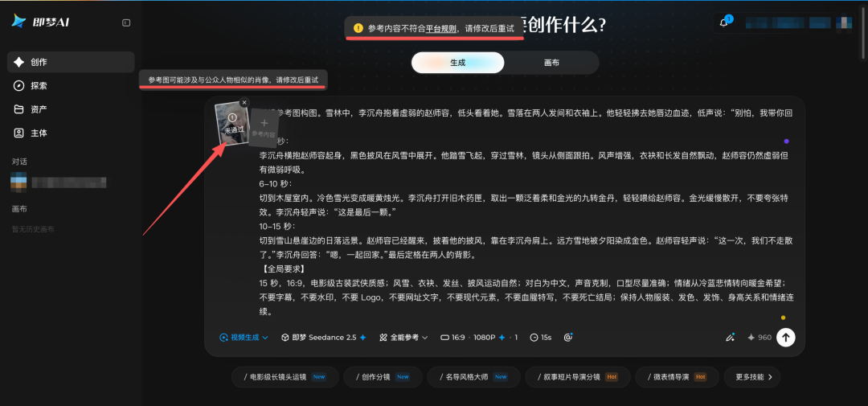This screenshot has height=406, width=868.
Task: Open the blurred conversation under 对话
Action: pos(59,182)
